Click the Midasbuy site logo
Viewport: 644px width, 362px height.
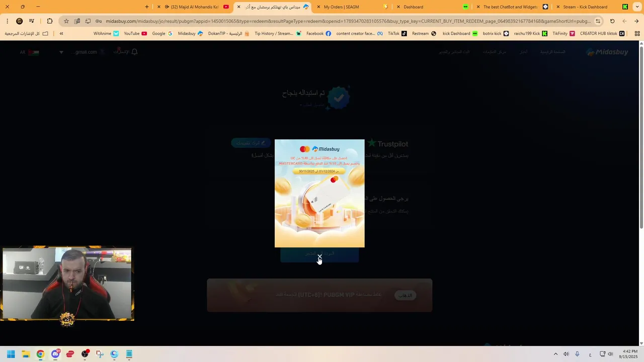(x=607, y=52)
